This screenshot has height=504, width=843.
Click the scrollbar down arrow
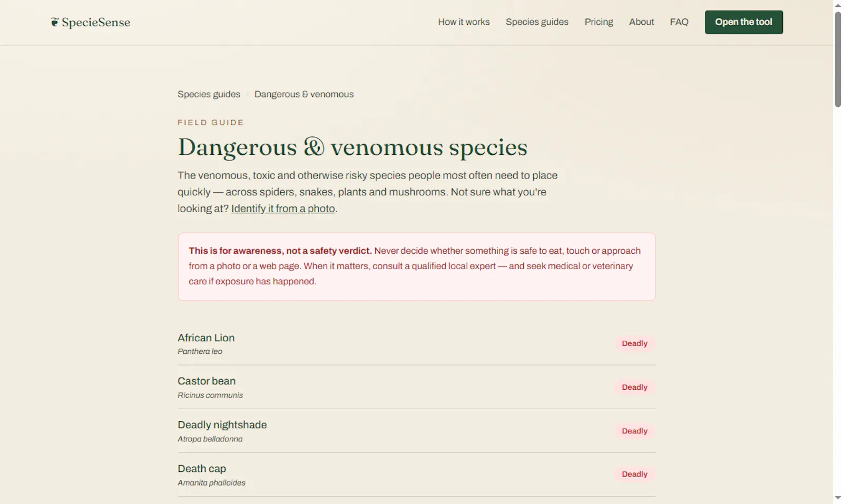(838, 498)
